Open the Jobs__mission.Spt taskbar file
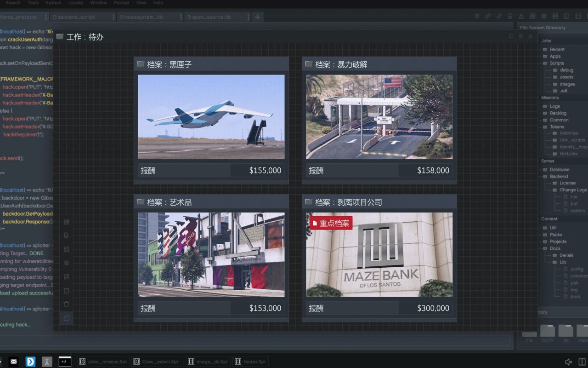This screenshot has width=588, height=368. click(103, 362)
